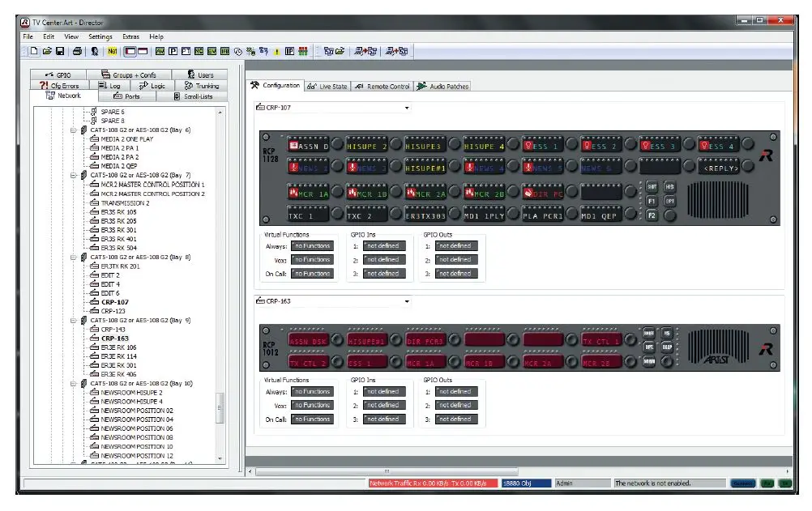Click the red-green mixer levels icon

303,51
